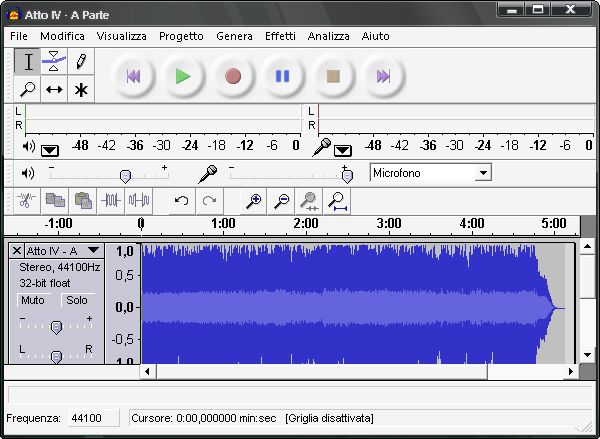Skip to end of track

point(383,76)
